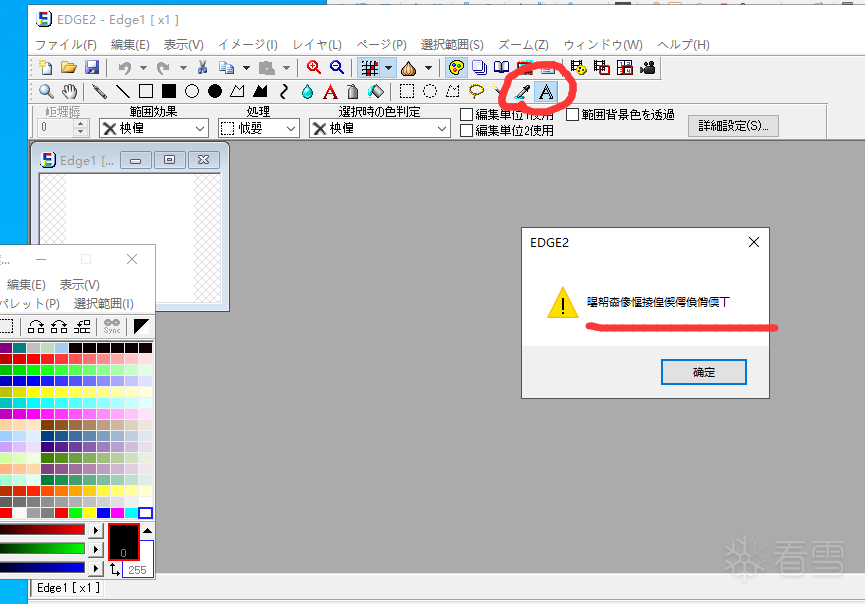Image resolution: width=865 pixels, height=604 pixels.
Task: Open パレット(P) menu in palette window
Action: pos(30,303)
